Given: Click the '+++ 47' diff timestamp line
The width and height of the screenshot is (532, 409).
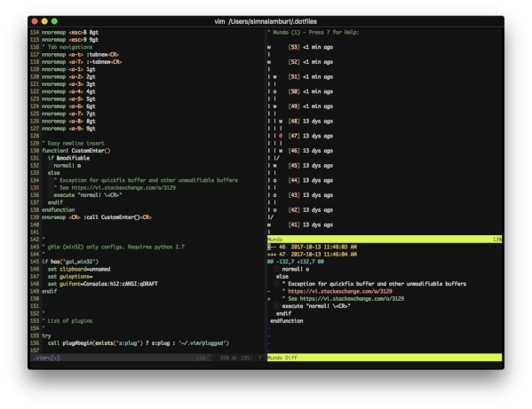Looking at the screenshot, I should point(312,255).
